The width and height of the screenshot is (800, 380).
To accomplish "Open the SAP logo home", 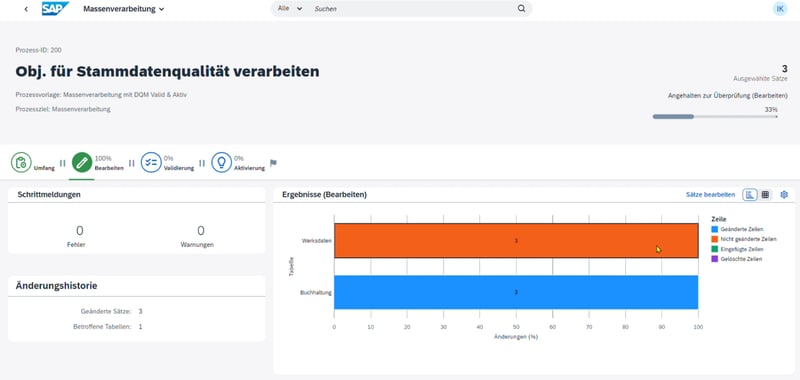I will (55, 9).
